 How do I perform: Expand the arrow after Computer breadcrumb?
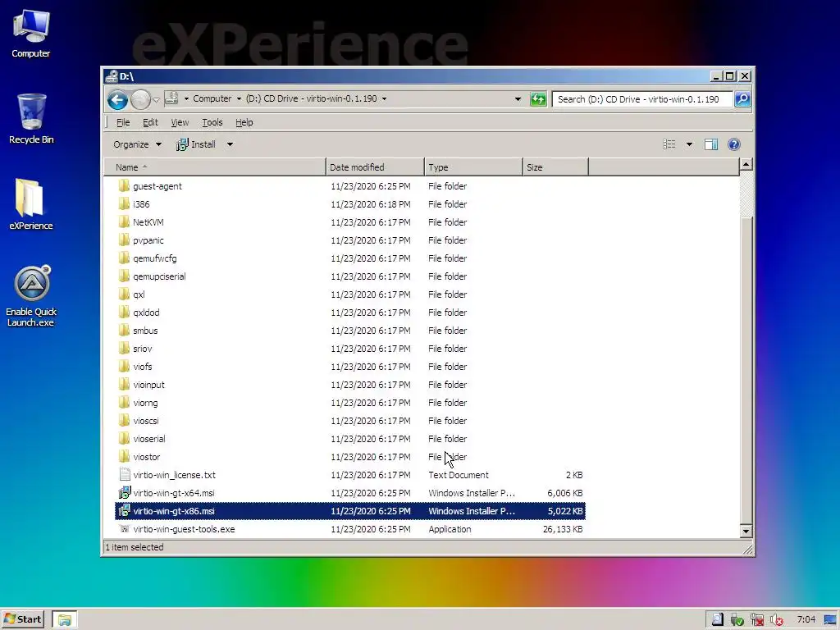239,98
